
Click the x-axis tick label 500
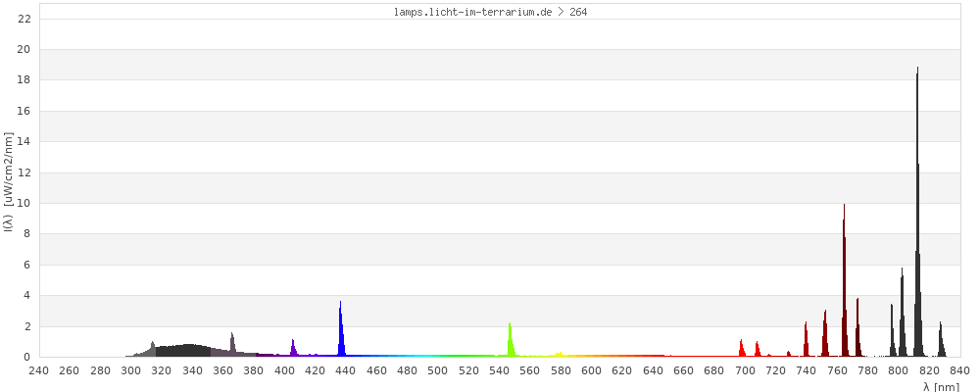(x=437, y=370)
